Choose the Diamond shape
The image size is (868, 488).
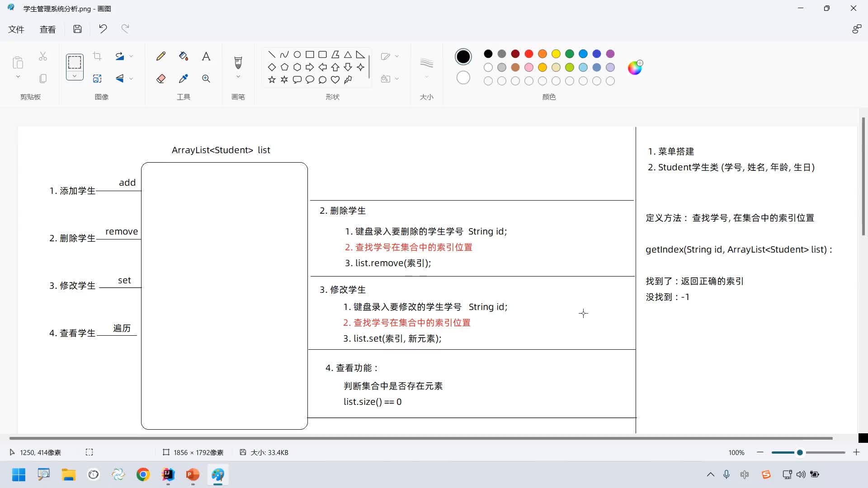point(272,67)
